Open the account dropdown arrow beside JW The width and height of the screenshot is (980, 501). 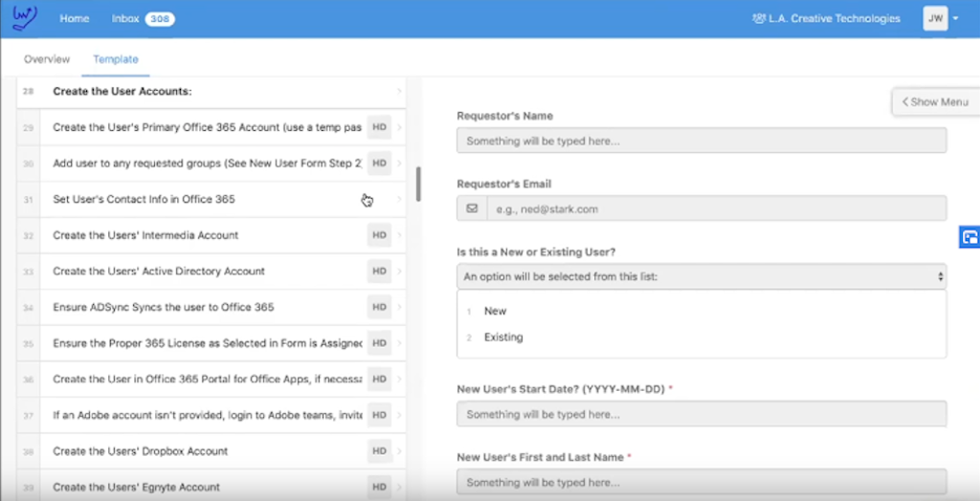pos(956,19)
